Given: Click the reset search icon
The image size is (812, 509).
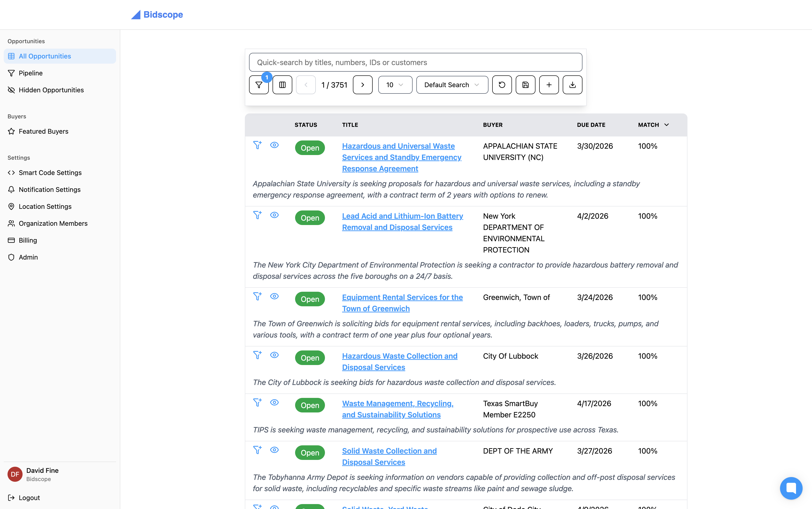Looking at the screenshot, I should [502, 85].
